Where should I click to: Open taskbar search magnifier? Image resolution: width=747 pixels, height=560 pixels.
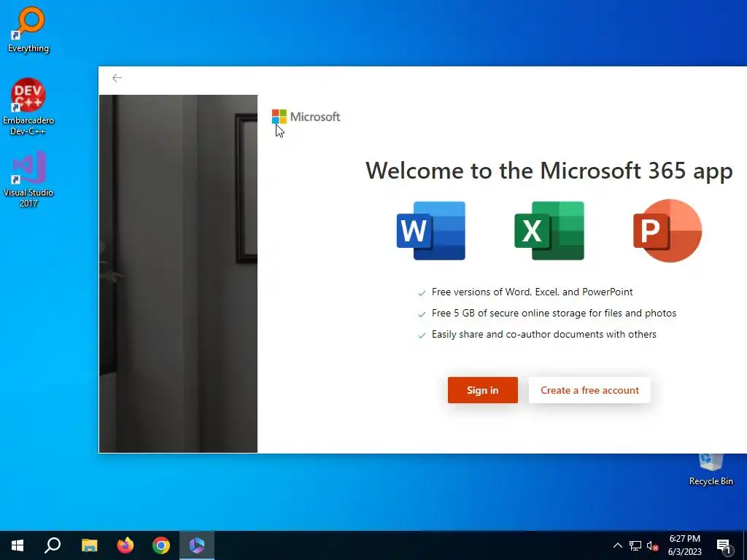[53, 545]
